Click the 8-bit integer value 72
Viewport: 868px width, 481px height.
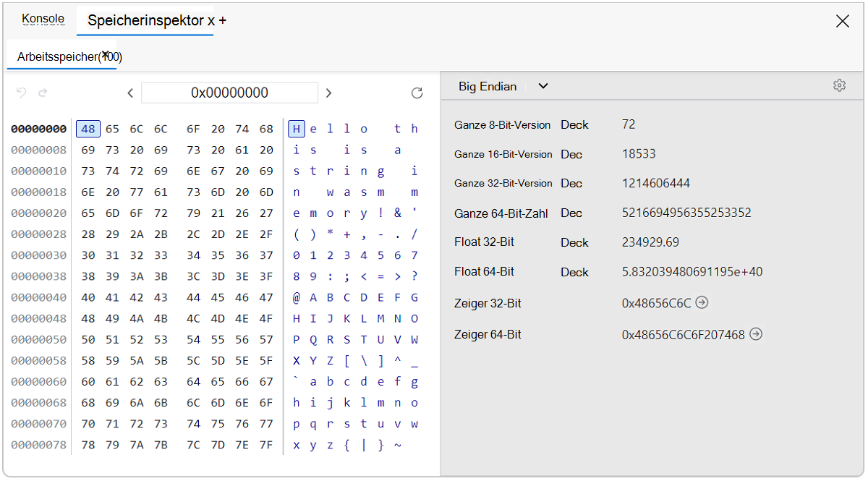click(629, 124)
